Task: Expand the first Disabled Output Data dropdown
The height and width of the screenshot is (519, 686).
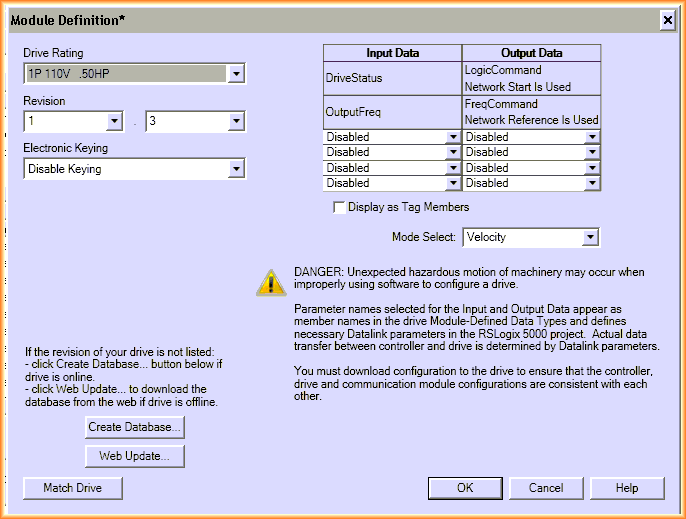Action: point(592,138)
